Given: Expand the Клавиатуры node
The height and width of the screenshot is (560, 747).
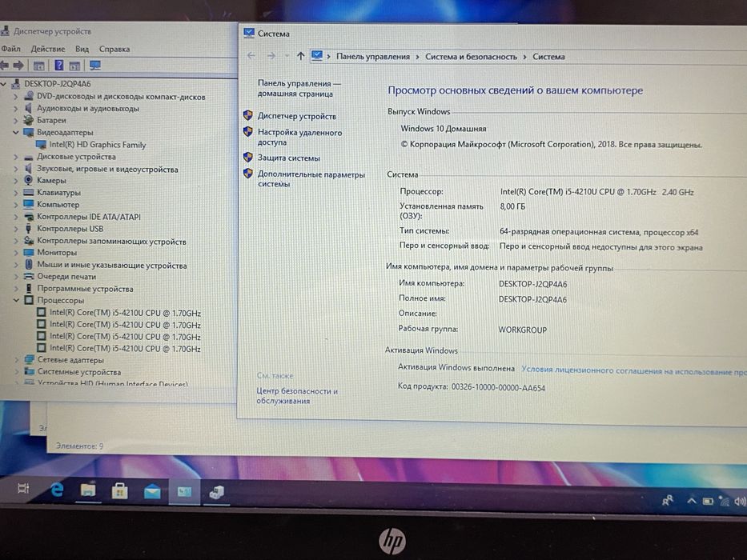Looking at the screenshot, I should pos(15,192).
